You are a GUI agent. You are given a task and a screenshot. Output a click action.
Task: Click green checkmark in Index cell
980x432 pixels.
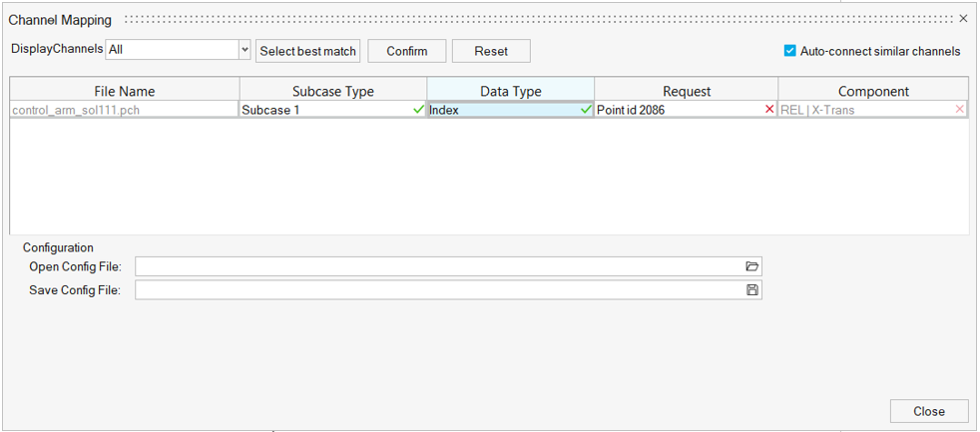point(586,110)
